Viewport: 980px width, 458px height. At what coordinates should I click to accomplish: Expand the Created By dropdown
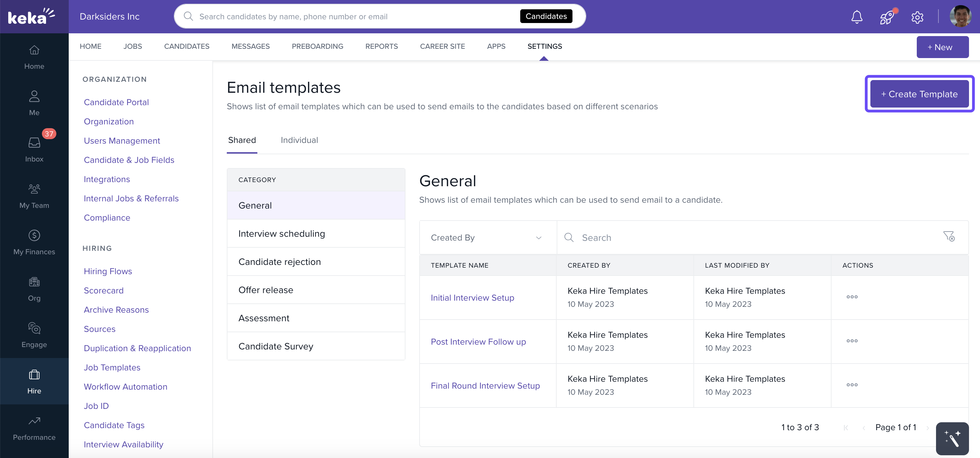tap(487, 238)
